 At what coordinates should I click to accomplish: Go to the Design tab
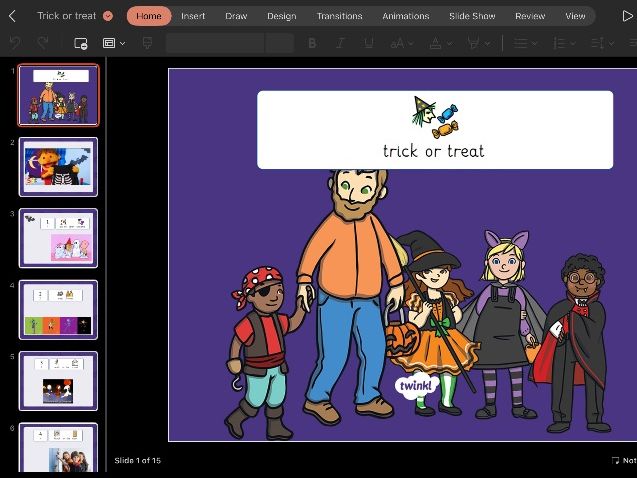pyautogui.click(x=282, y=16)
